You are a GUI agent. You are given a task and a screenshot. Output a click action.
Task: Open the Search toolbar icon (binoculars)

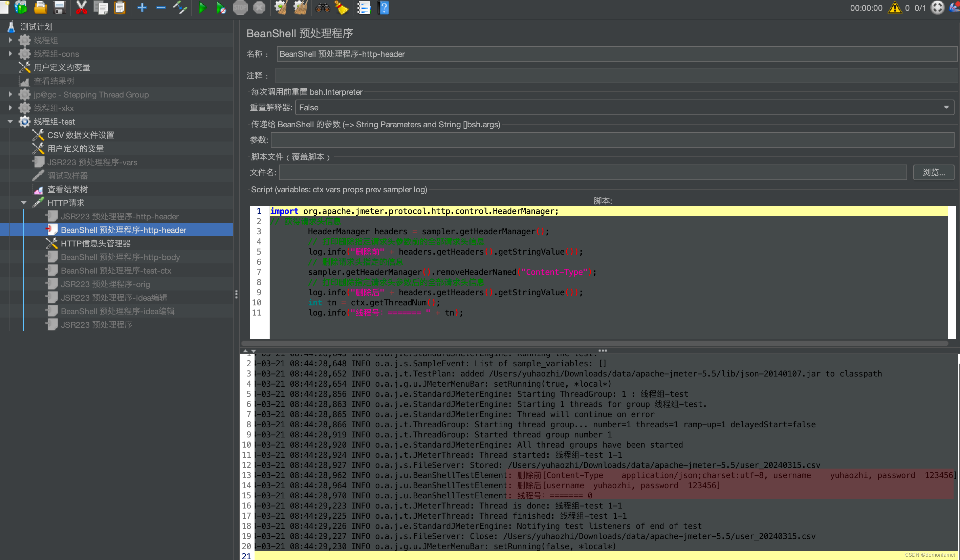(x=323, y=8)
